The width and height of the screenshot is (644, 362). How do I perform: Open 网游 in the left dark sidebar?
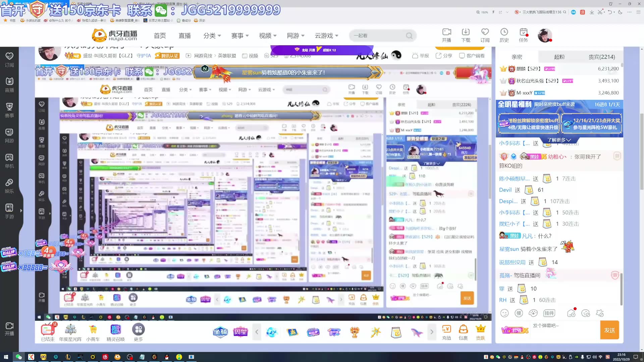pyautogui.click(x=9, y=136)
